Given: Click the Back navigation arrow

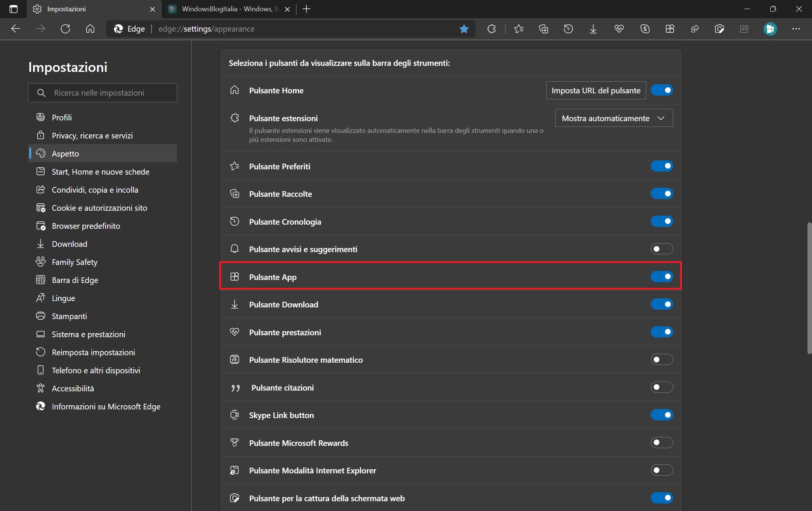Looking at the screenshot, I should [x=16, y=29].
